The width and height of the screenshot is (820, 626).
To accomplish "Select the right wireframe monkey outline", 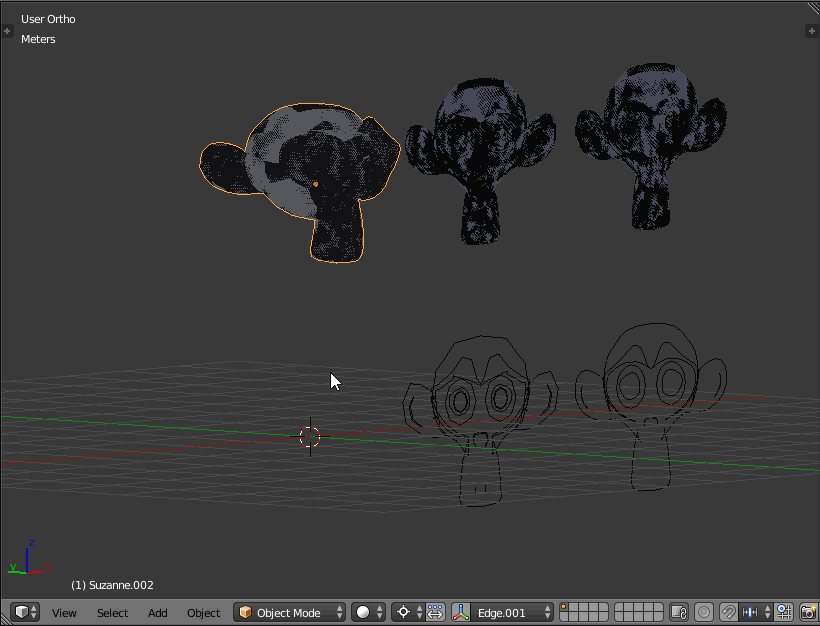I will coord(651,405).
